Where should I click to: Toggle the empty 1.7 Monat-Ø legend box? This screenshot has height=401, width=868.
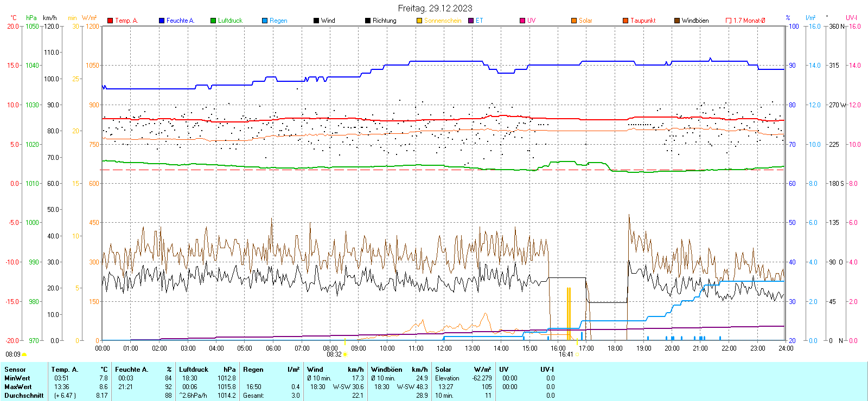729,21
